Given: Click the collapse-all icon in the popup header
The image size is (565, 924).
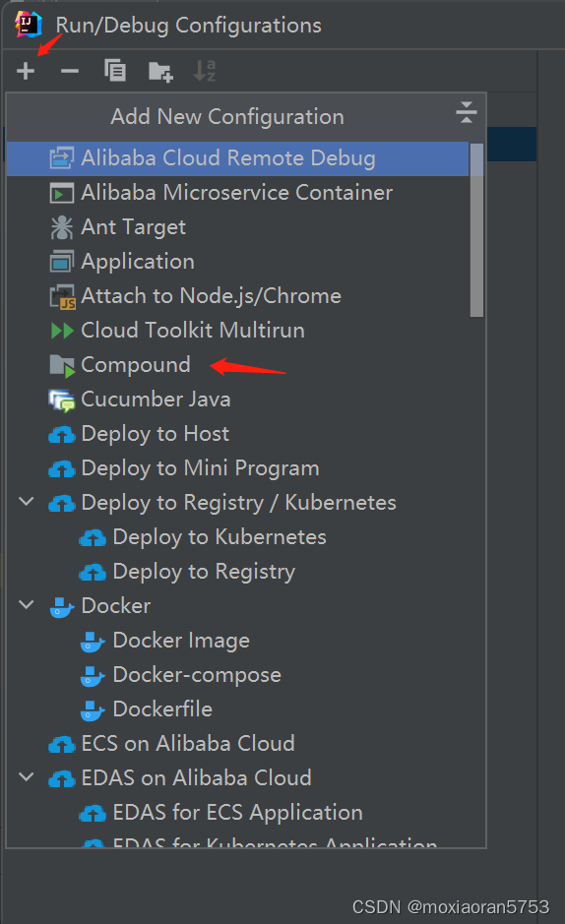Looking at the screenshot, I should point(466,112).
